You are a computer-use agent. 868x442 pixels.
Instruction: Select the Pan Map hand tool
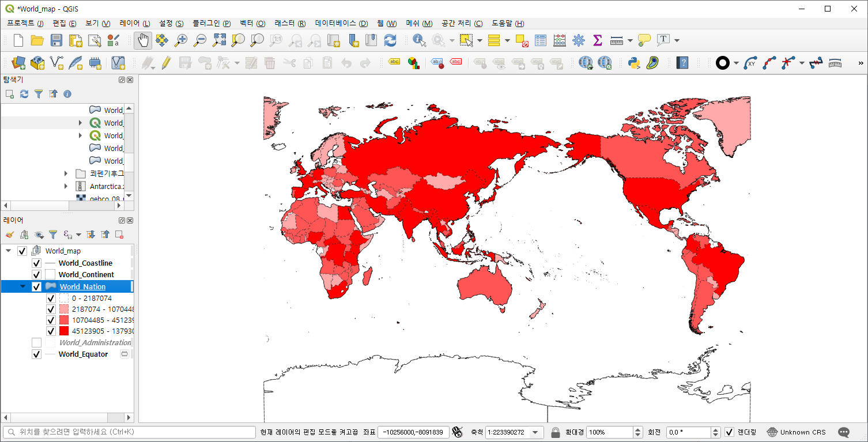point(143,40)
